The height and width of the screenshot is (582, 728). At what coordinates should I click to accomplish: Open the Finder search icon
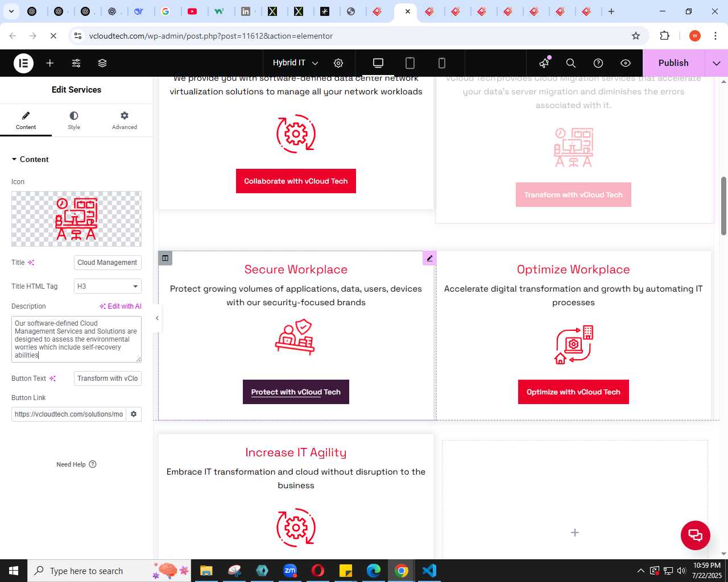[571, 63]
